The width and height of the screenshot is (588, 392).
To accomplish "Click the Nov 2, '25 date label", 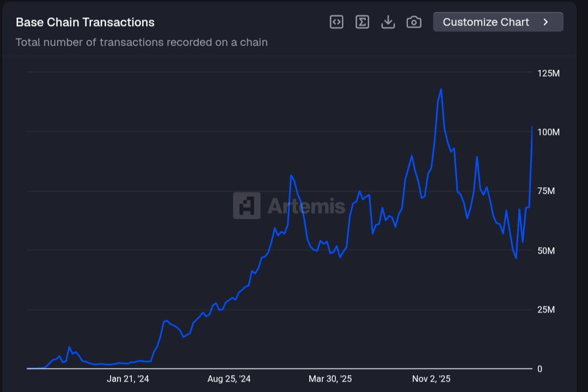I will pos(431,379).
